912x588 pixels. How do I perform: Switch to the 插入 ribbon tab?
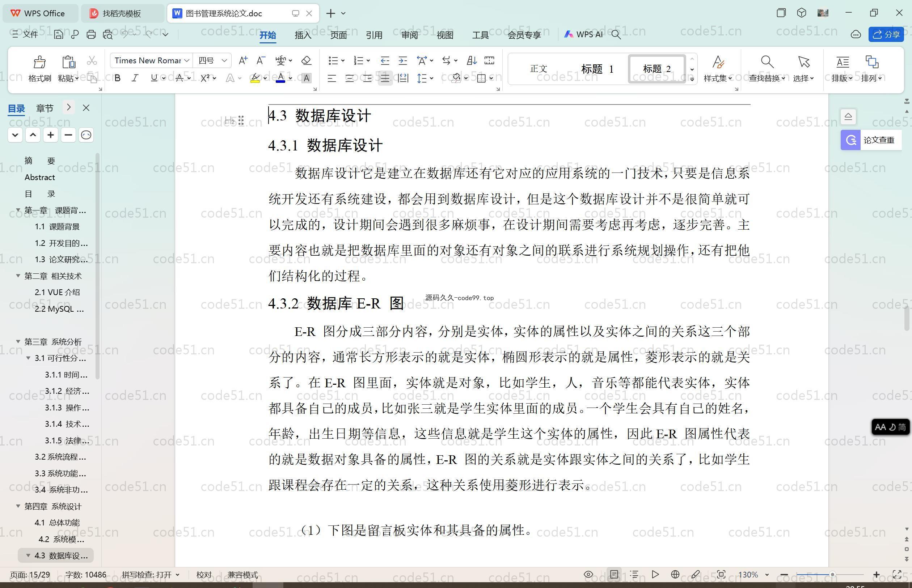coord(303,35)
